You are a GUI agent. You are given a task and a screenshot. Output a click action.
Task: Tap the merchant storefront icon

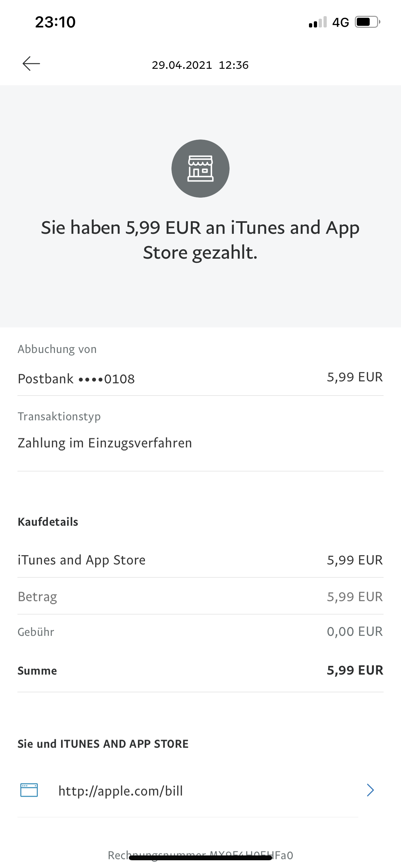[x=200, y=169]
